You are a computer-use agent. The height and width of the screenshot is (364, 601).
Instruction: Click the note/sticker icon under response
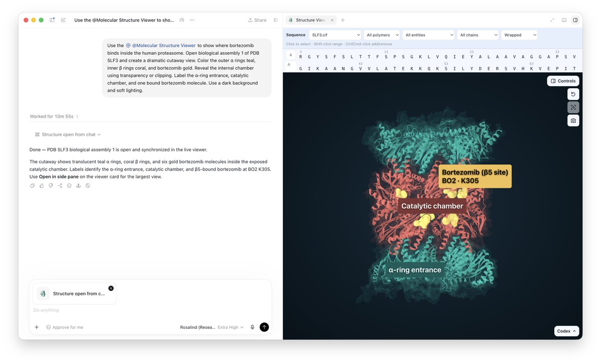[x=88, y=186]
